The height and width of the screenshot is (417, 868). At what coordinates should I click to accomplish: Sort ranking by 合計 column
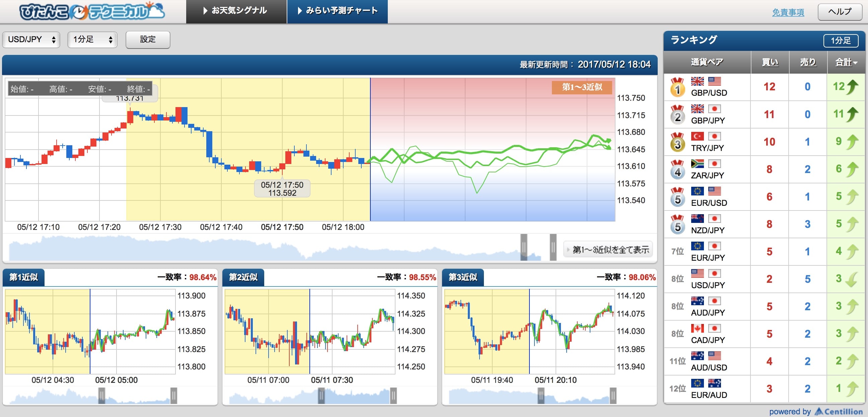(846, 62)
